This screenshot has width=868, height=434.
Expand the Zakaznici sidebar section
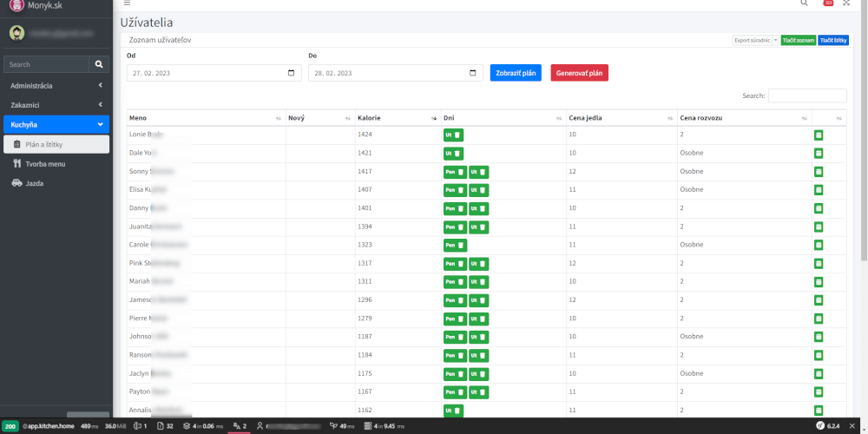56,105
